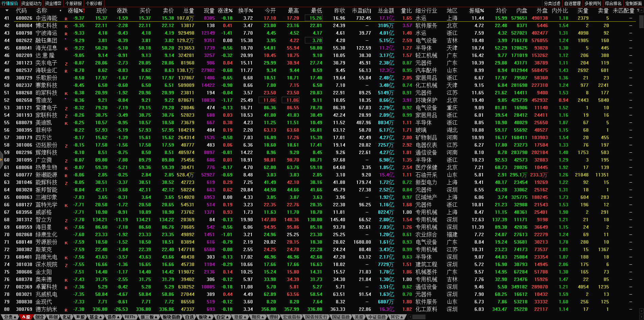Click the scroll-up arrow at the top right
This screenshot has width=644, height=320.
pyautogui.click(x=641, y=11)
